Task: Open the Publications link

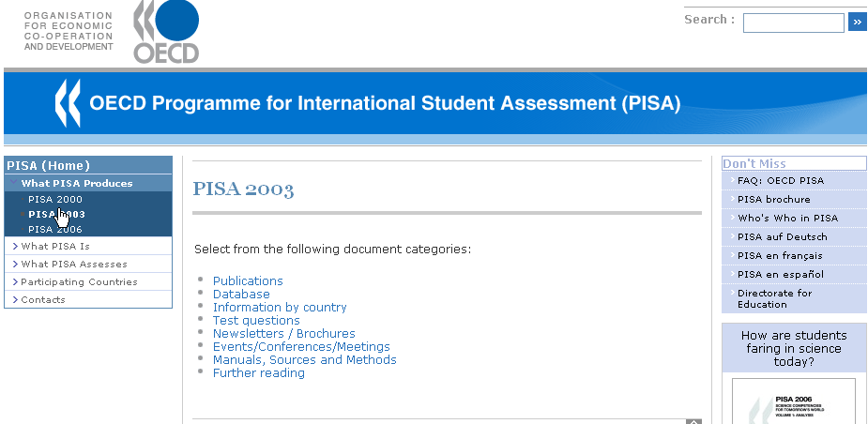Action: pos(248,280)
